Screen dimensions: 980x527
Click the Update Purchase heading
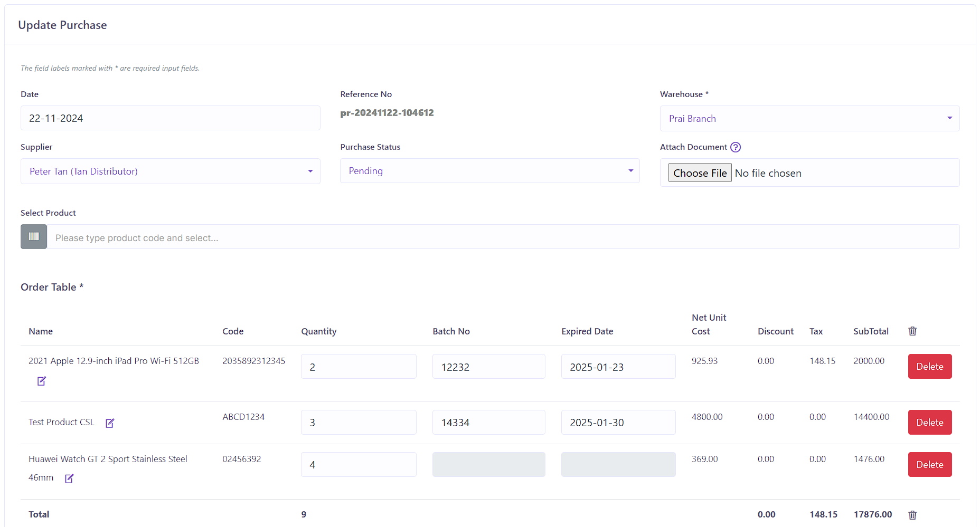click(62, 25)
